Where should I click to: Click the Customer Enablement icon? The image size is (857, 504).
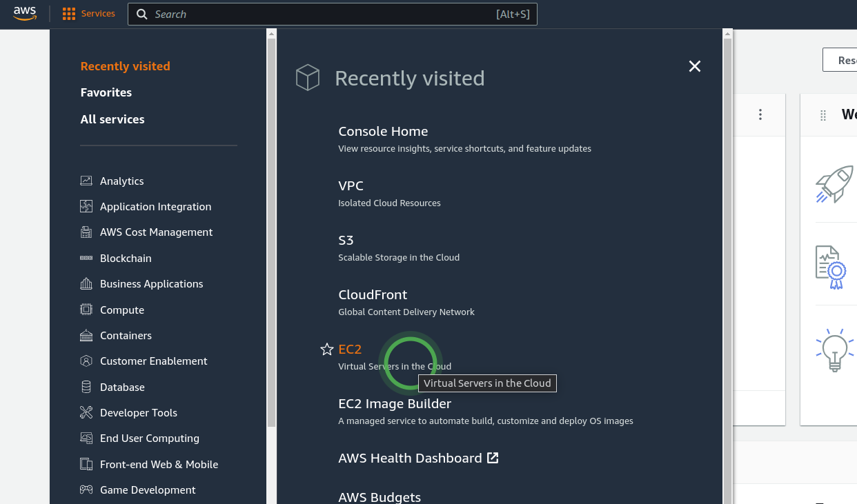pyautogui.click(x=86, y=361)
